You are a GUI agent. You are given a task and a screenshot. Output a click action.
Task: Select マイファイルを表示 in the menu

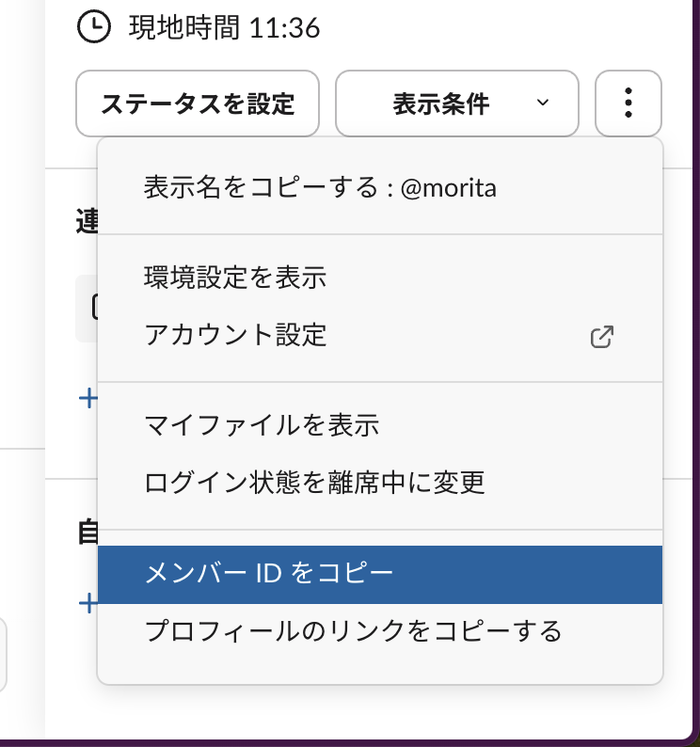(262, 425)
